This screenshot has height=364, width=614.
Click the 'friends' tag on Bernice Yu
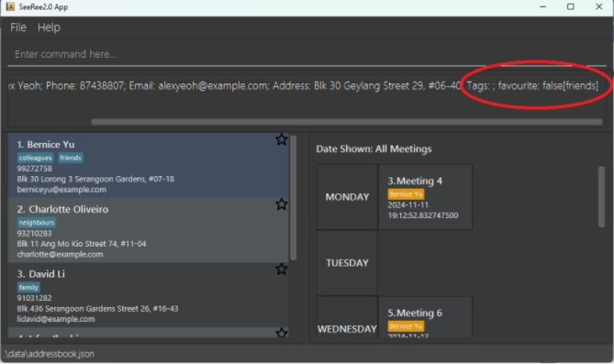click(71, 158)
